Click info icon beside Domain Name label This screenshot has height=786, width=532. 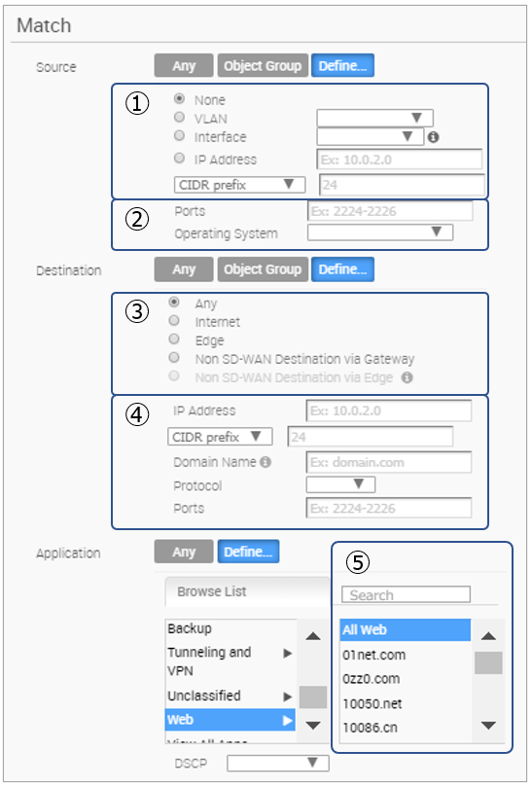pos(266,462)
